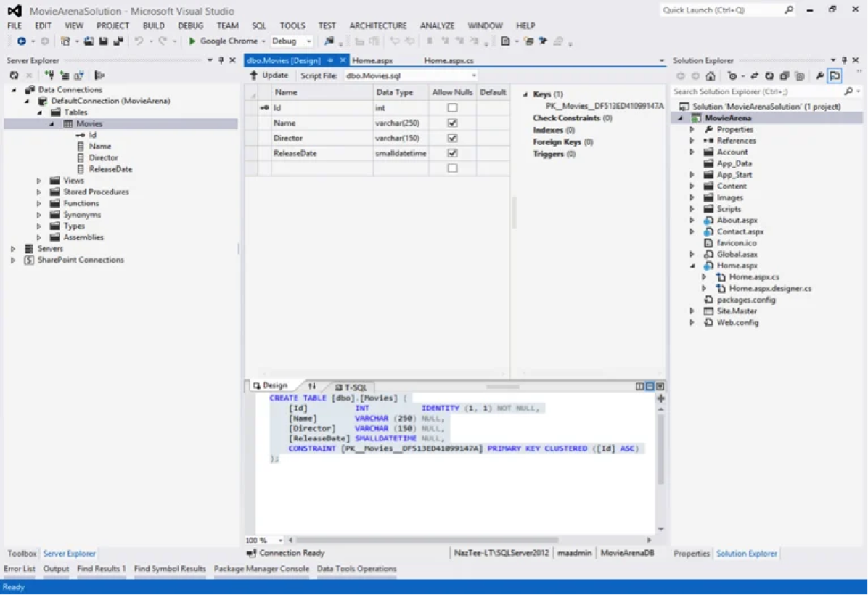Click Collapse All icon in Solution Explorer

click(x=785, y=76)
